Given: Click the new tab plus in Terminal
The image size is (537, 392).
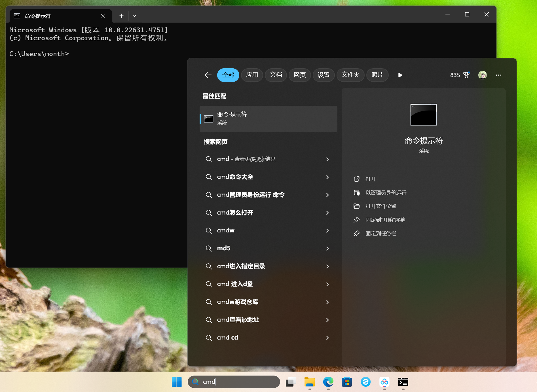Looking at the screenshot, I should point(121,16).
